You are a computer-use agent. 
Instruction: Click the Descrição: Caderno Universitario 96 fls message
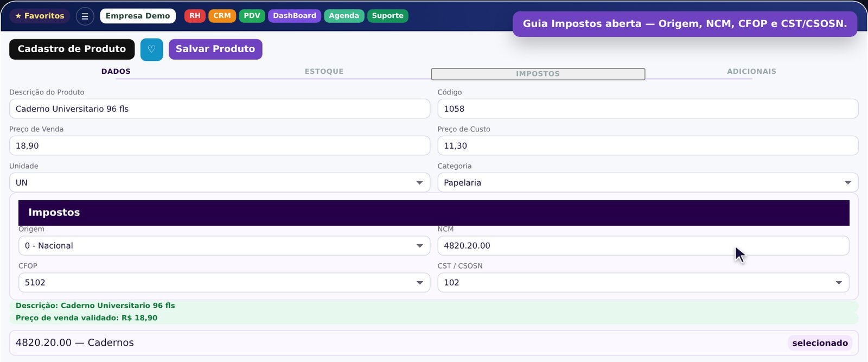click(434, 306)
